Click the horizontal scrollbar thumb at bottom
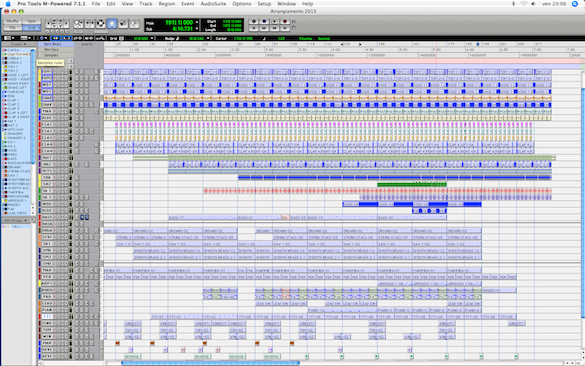 coord(210,363)
